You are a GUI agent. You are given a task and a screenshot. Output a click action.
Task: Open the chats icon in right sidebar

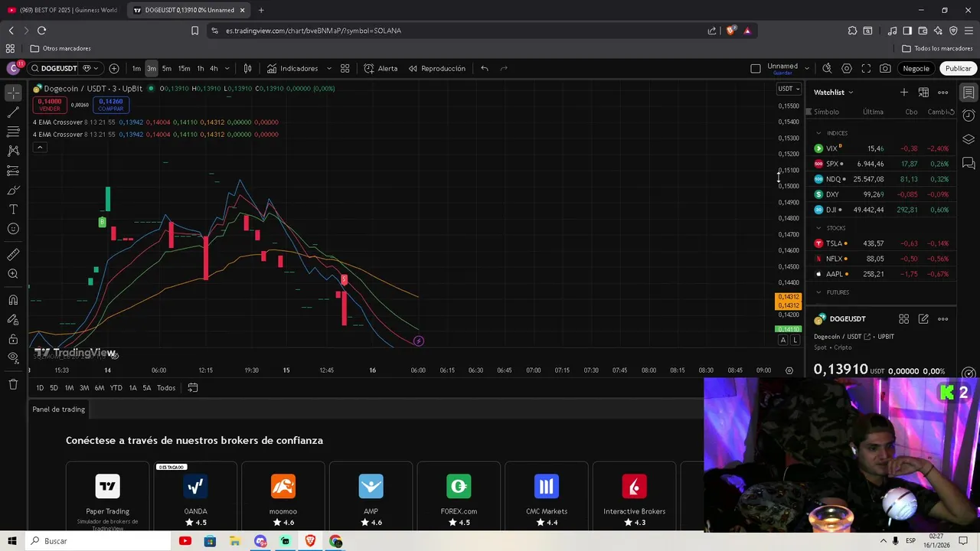(x=969, y=163)
